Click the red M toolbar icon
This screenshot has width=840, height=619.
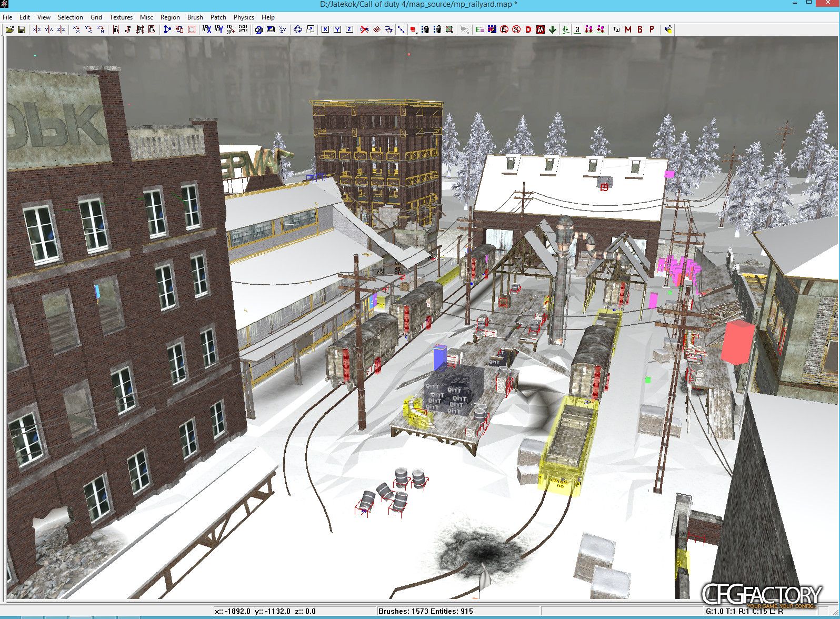(x=628, y=29)
